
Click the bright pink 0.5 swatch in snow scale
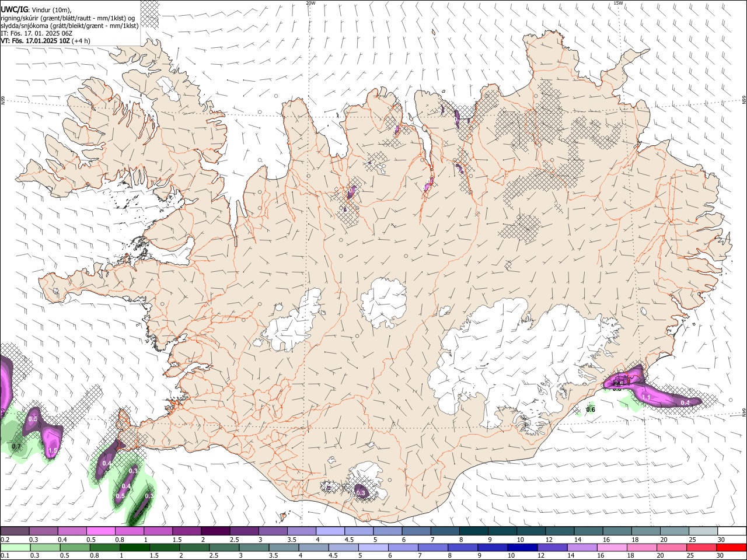100,531
